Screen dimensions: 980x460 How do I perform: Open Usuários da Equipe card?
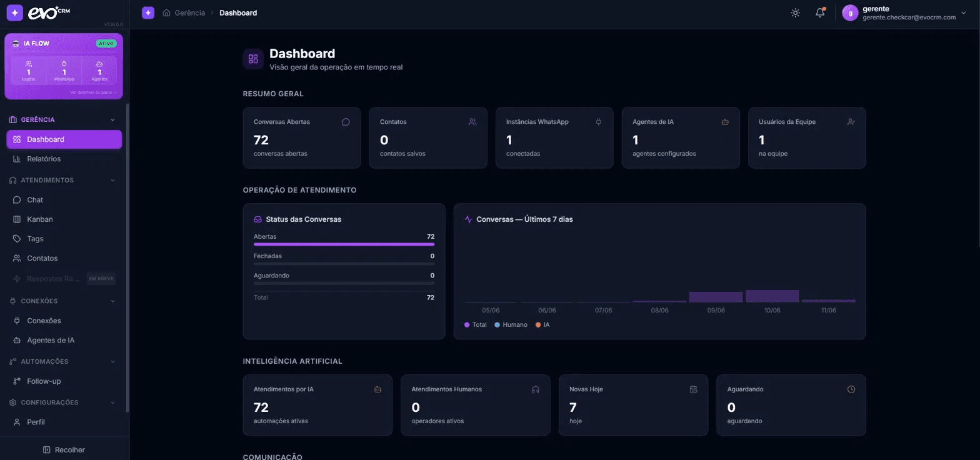[807, 137]
